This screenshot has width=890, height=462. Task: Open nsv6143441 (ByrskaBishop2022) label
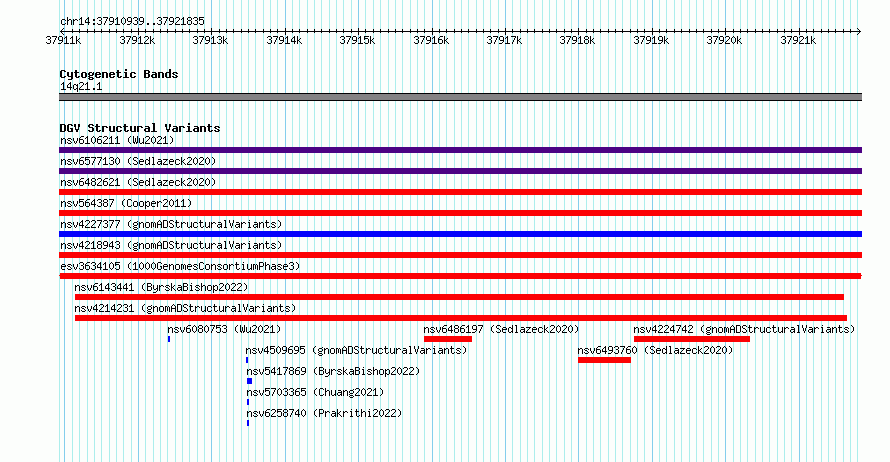(161, 287)
